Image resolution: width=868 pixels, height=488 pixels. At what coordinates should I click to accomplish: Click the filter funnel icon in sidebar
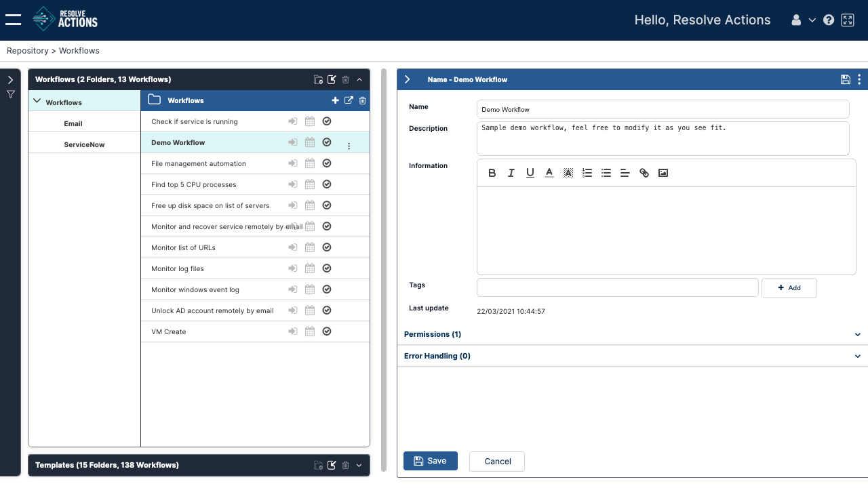(x=11, y=94)
